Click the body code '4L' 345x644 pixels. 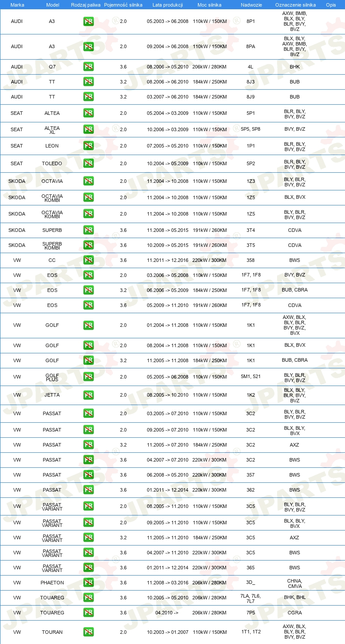(251, 67)
